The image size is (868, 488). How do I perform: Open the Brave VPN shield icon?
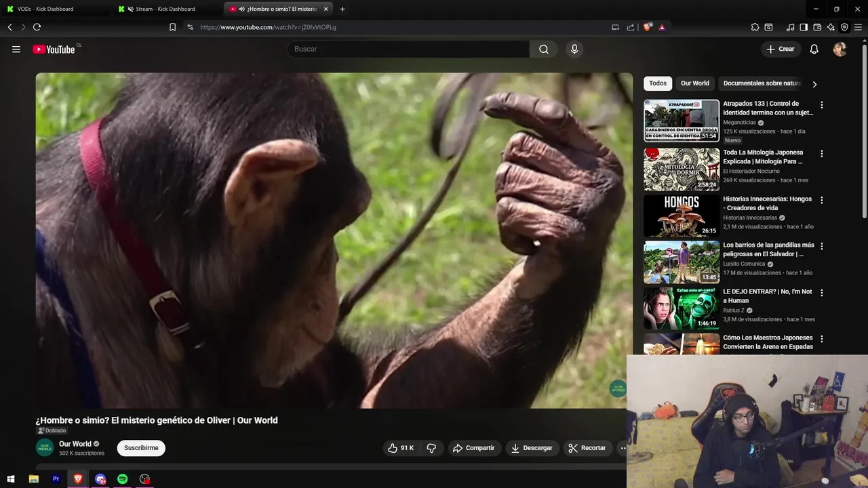844,27
